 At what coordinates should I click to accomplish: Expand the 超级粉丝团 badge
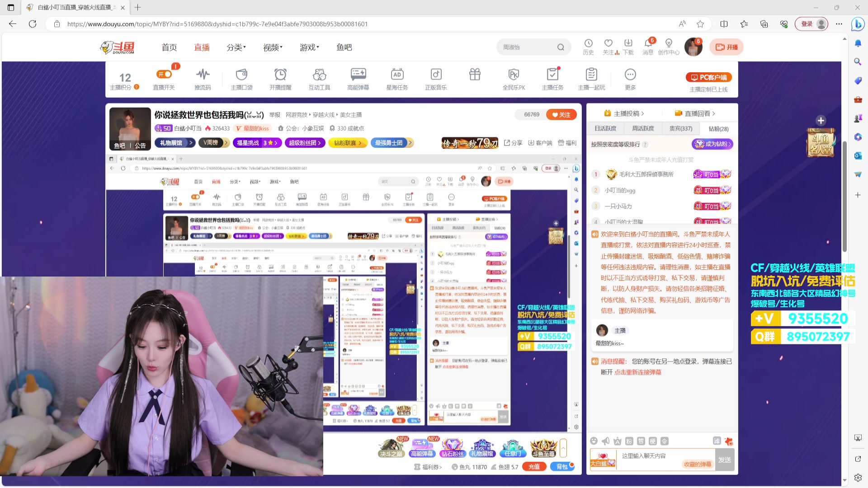point(305,143)
